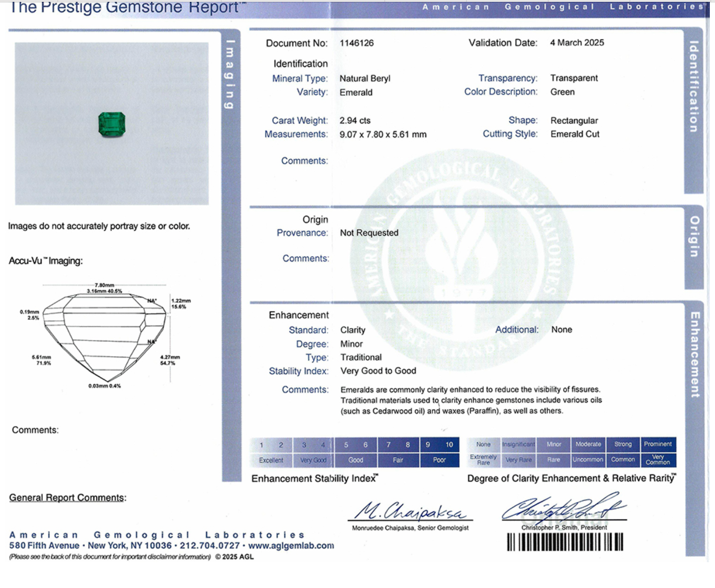Click the Shape value "Rectangular"
This screenshot has width=715, height=588.
574,121
